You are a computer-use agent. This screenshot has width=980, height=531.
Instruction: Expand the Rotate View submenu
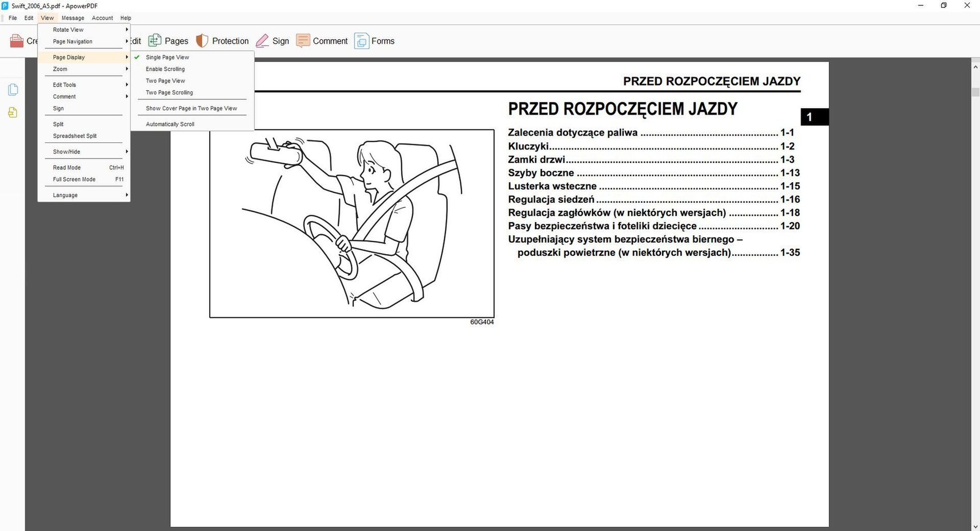tap(84, 30)
